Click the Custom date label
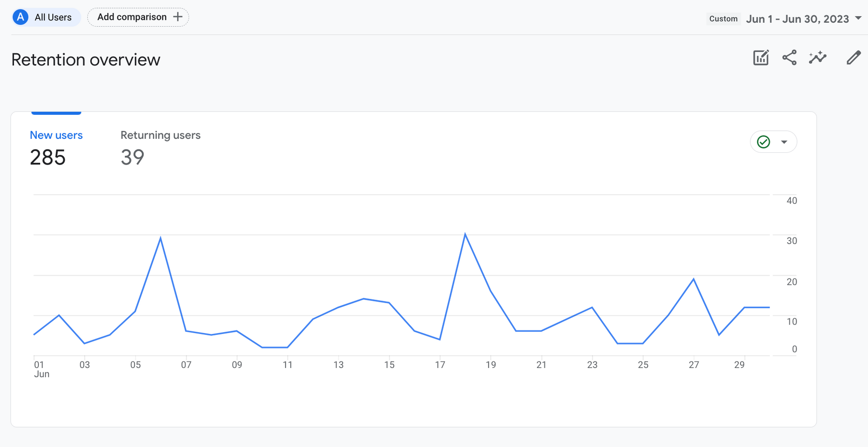 (x=723, y=19)
